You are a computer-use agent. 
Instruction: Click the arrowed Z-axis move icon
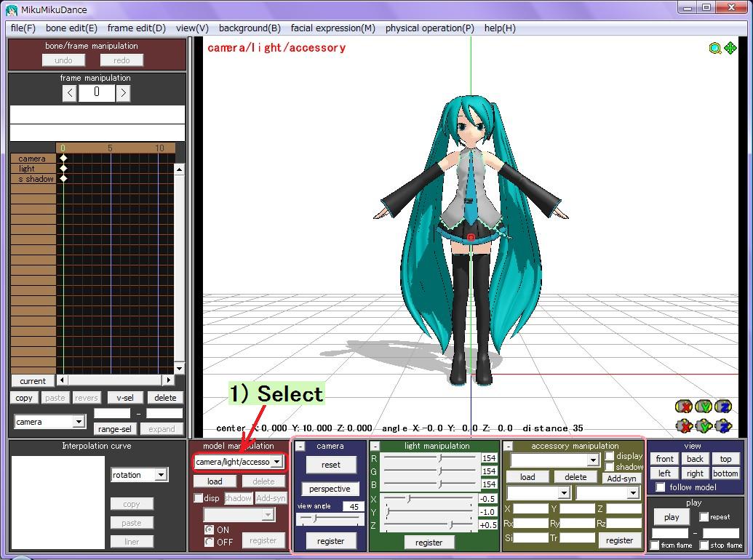(723, 425)
